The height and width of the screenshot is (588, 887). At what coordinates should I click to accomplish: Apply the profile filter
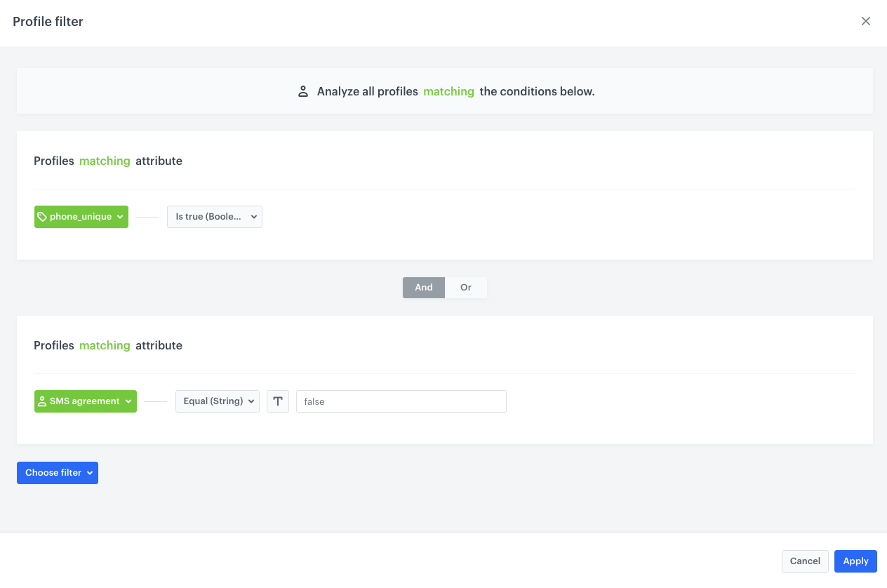855,561
